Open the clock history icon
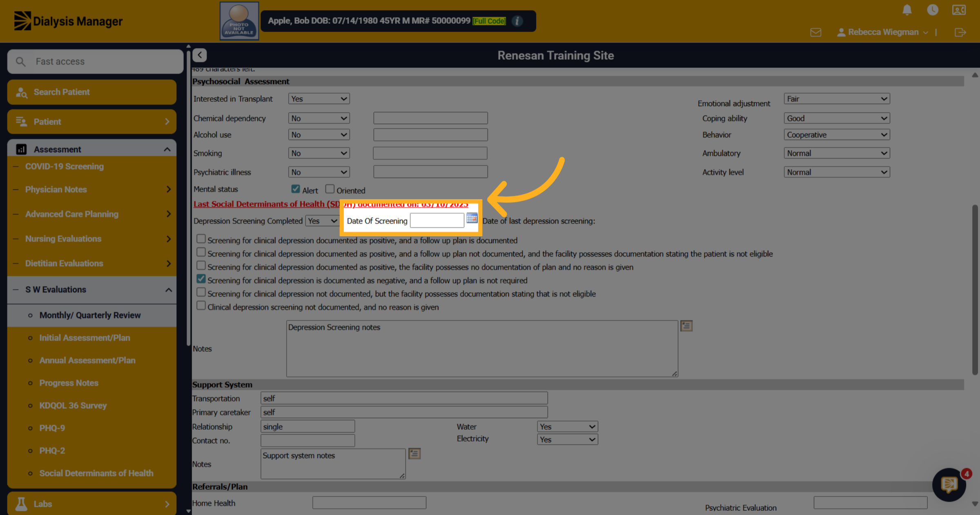 click(933, 10)
